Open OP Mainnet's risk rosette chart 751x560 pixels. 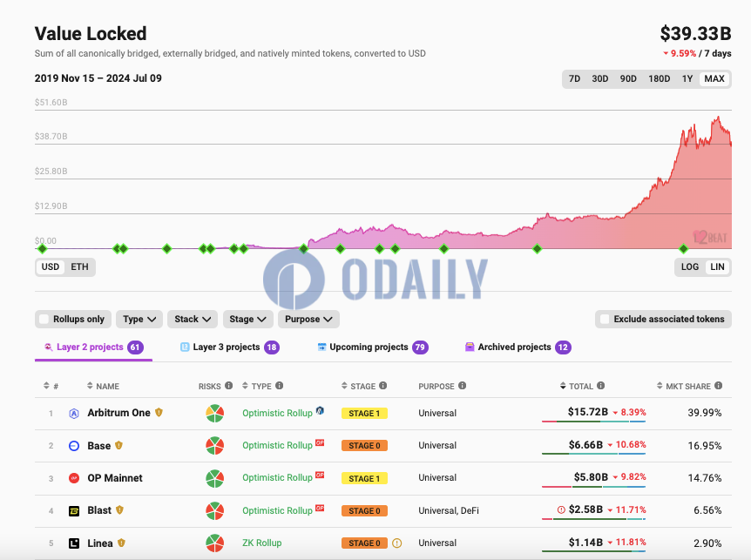[x=214, y=478]
